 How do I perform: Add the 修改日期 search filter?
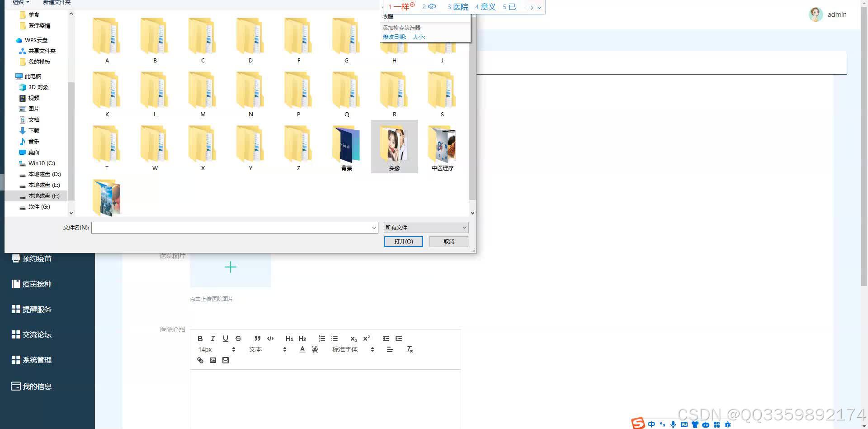pos(394,37)
